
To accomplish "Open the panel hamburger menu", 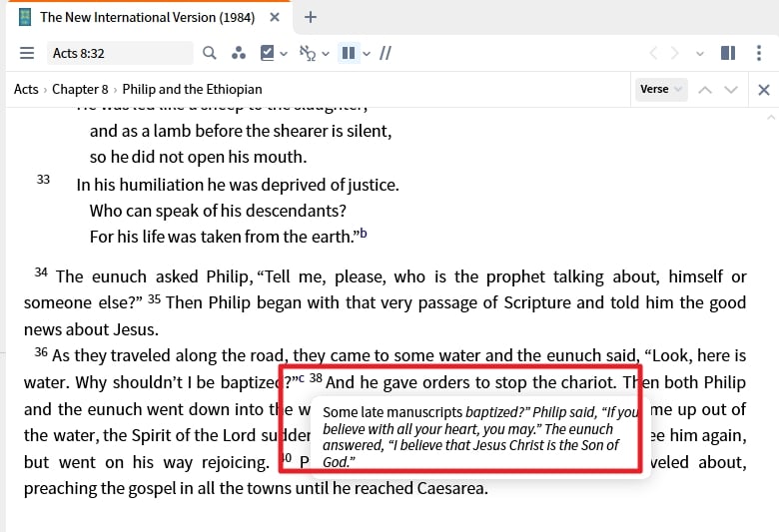I will (x=27, y=53).
